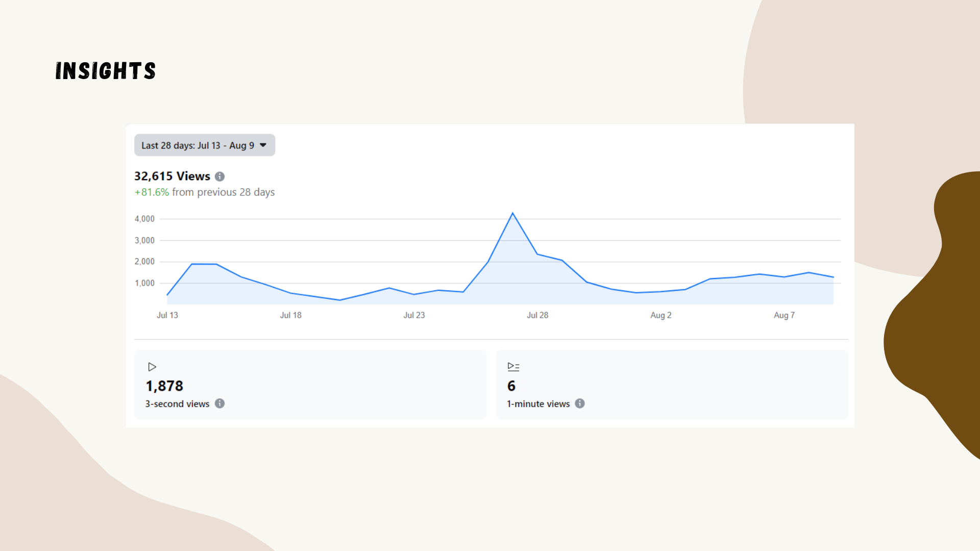Click the chart peak near Jul 27
The image size is (980, 551).
(x=512, y=213)
